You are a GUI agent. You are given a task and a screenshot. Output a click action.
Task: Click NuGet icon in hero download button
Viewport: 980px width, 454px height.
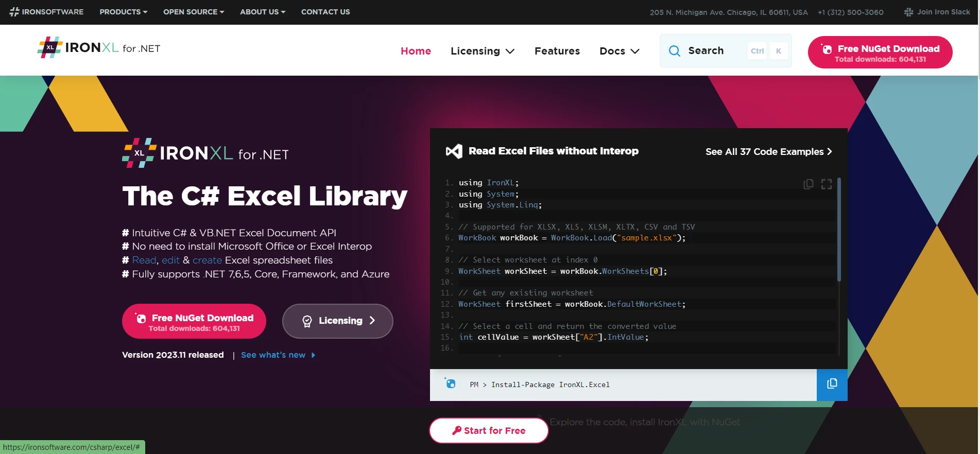click(x=141, y=318)
